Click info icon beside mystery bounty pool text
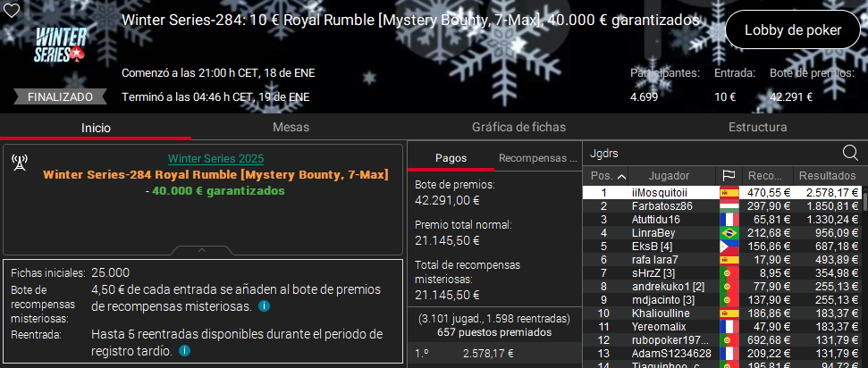Screen dimensions: 868x368 [264, 306]
